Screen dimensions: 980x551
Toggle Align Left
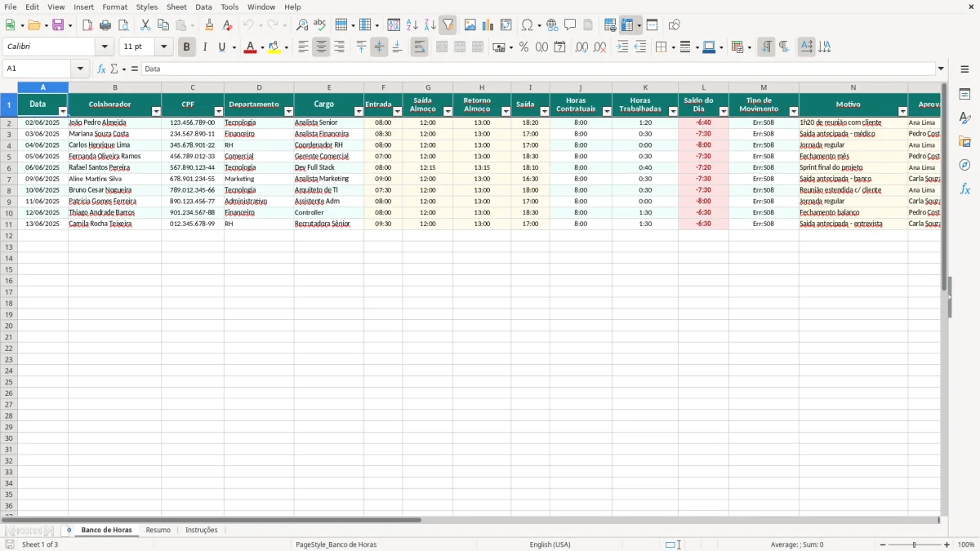coord(303,47)
